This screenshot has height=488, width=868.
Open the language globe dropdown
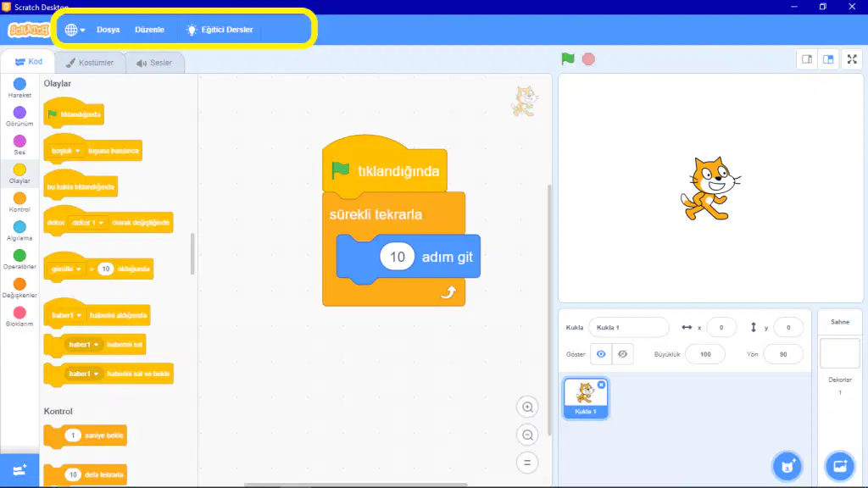pyautogui.click(x=75, y=30)
